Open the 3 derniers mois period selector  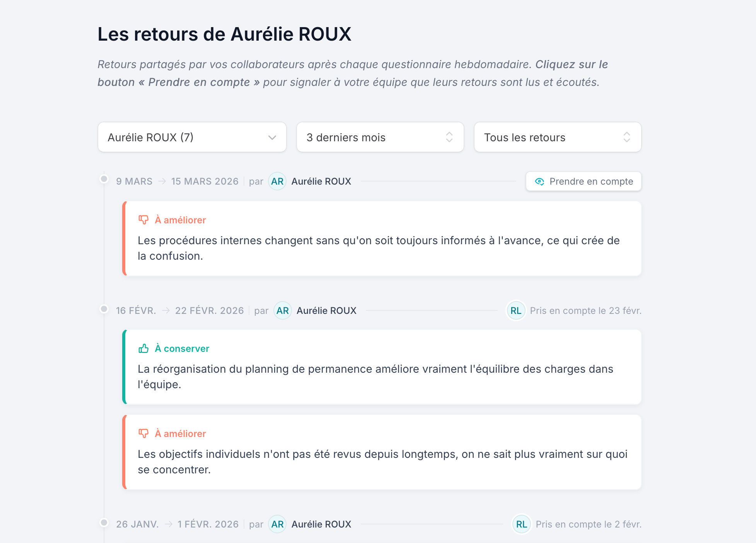[x=380, y=137]
